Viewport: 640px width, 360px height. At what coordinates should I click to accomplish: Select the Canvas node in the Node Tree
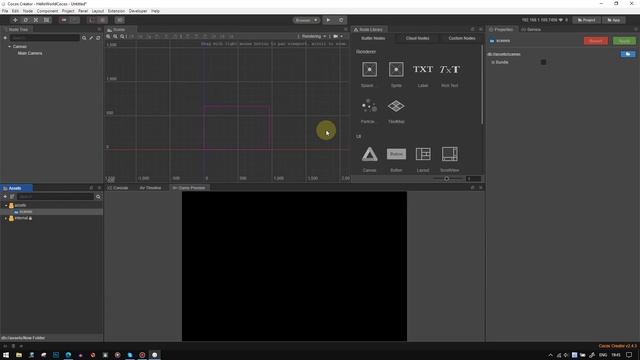[x=19, y=47]
